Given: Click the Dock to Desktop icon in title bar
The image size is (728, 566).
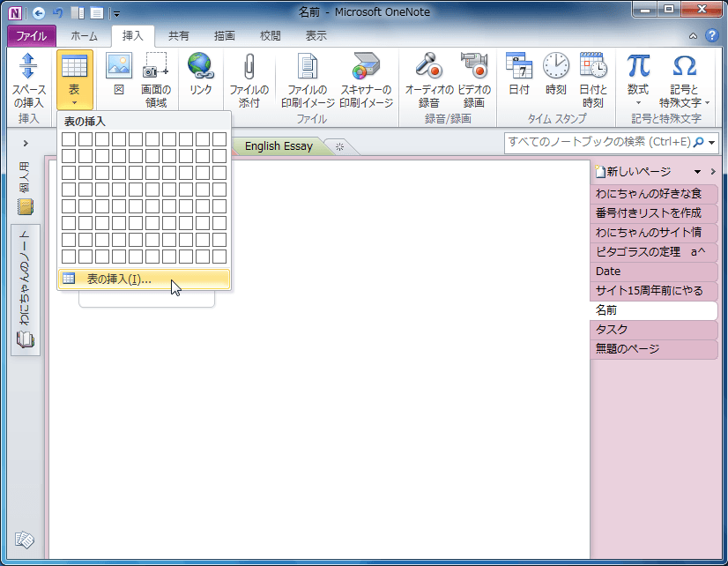Looking at the screenshot, I should [78, 13].
